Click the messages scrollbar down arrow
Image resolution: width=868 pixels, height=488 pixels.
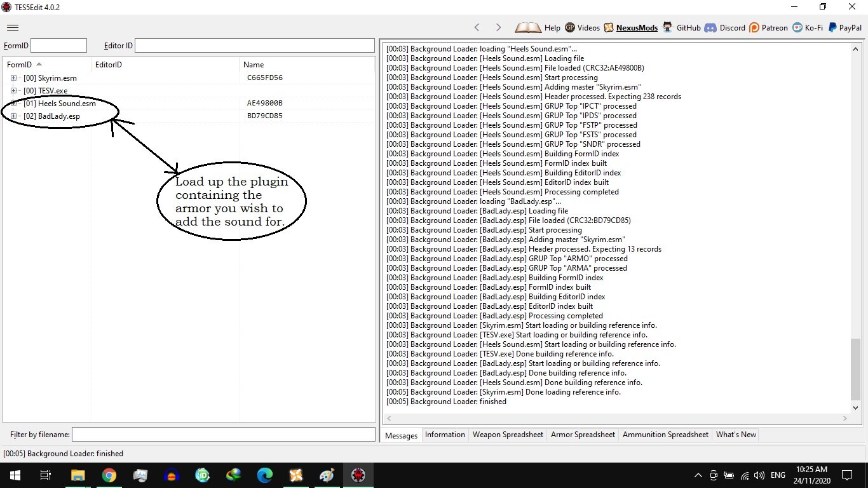[855, 407]
